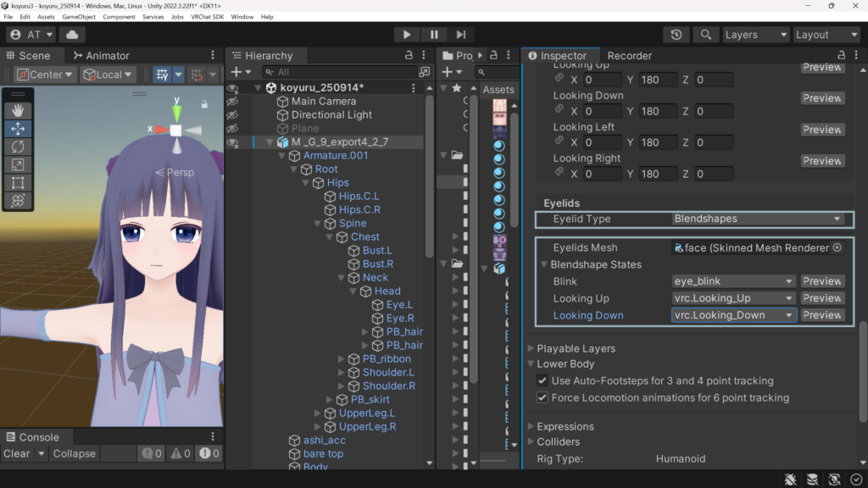Select the Scale tool

(x=18, y=164)
